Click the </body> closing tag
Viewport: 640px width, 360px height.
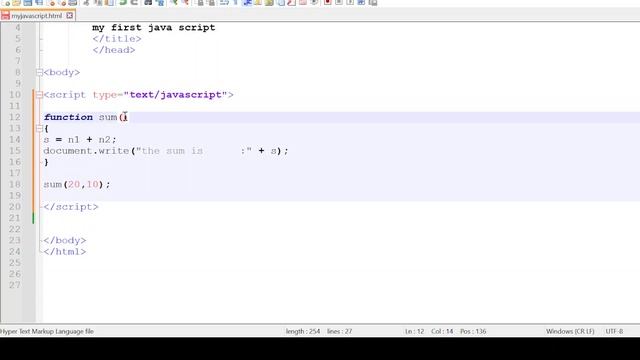65,240
